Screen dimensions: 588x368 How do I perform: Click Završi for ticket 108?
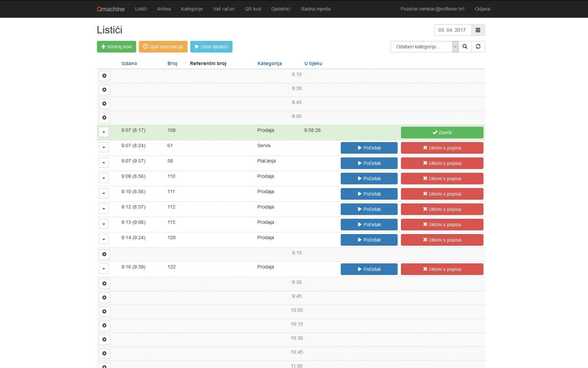442,132
